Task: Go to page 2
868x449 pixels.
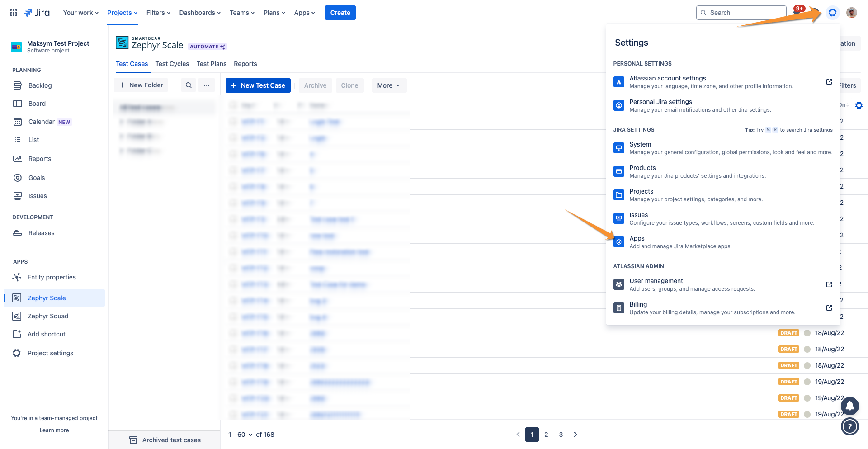Action: coord(546,435)
